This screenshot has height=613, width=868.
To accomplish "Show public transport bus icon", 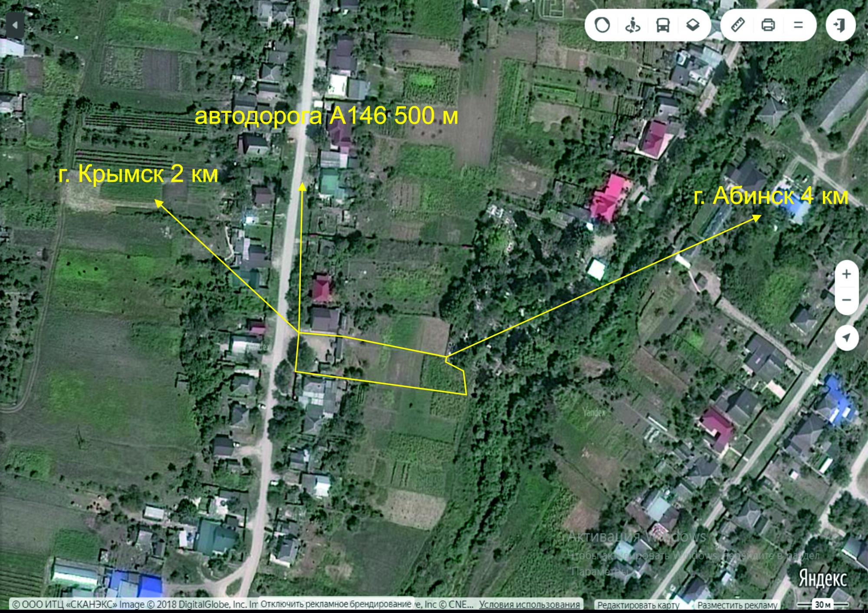I will coord(663,25).
